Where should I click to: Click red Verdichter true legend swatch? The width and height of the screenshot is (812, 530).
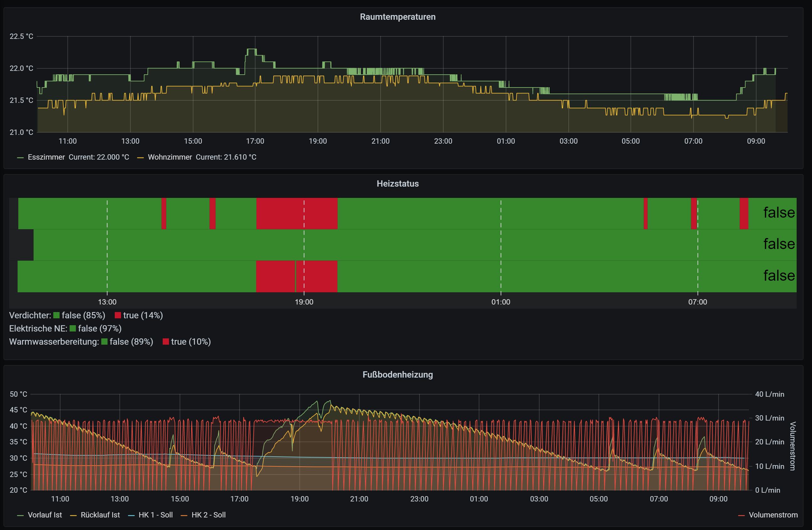118,315
